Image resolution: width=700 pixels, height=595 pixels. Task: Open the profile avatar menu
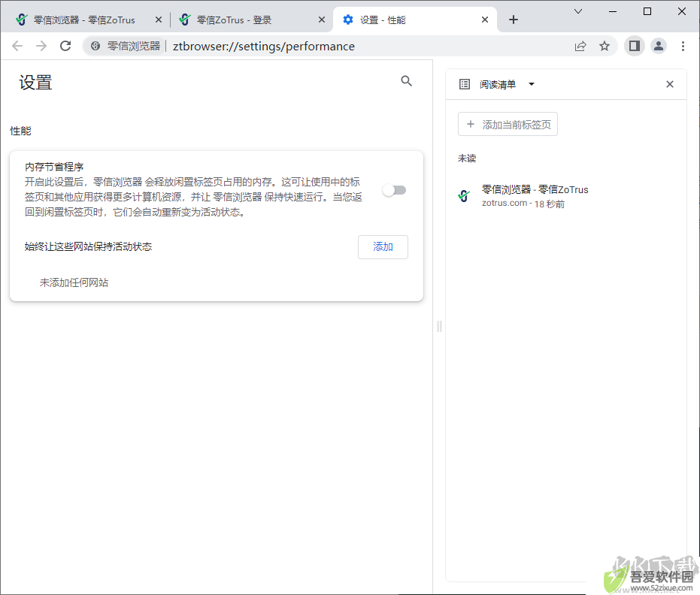(659, 46)
